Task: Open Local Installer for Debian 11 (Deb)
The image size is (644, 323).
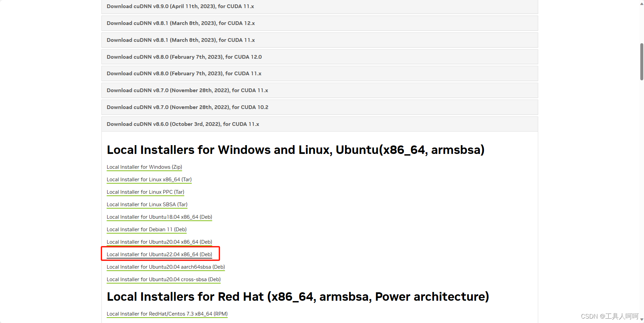Action: tap(147, 230)
